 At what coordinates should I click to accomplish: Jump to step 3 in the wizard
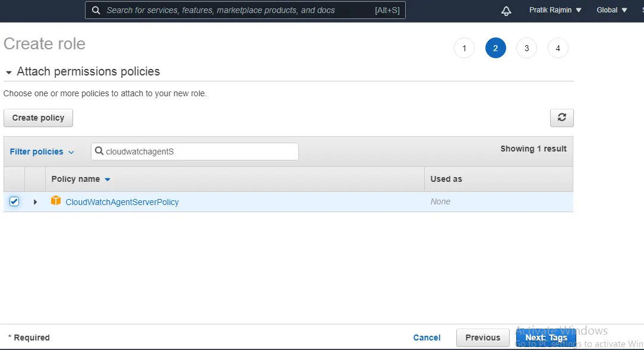[x=526, y=48]
